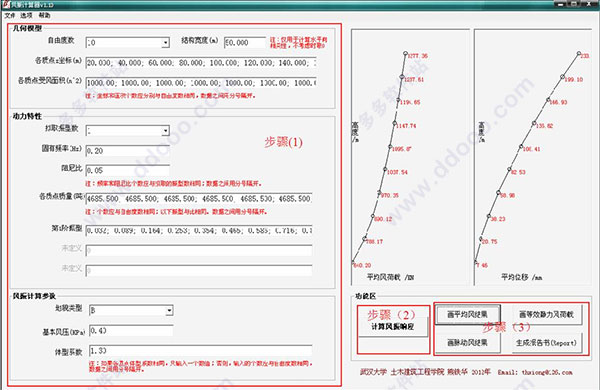Click the 基本风压(kPa) input field

coord(131,330)
